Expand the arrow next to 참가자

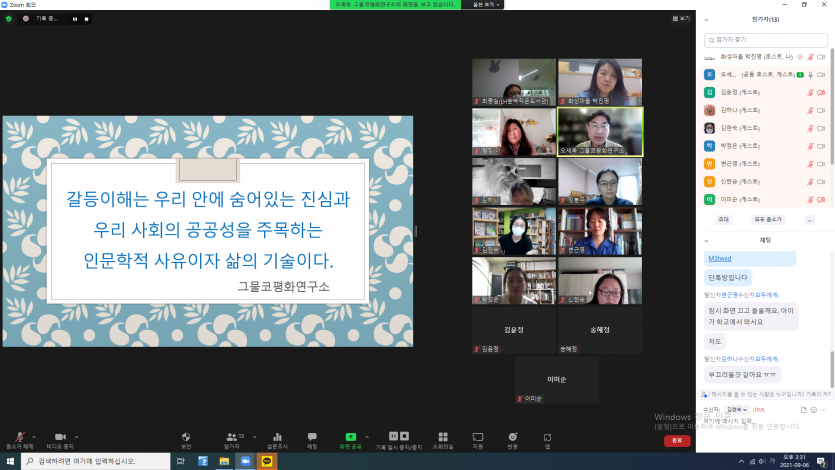tap(255, 437)
